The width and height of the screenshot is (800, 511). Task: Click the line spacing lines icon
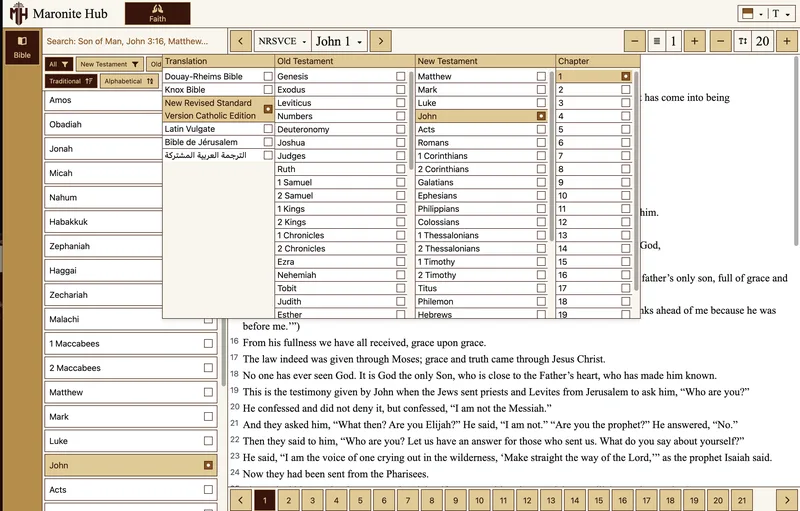657,41
